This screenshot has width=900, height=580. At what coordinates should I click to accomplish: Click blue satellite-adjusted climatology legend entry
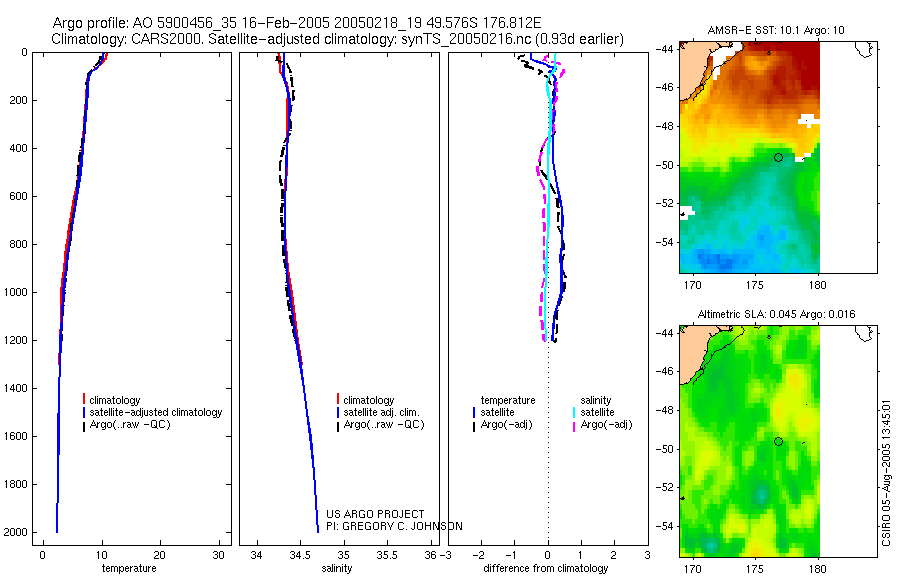click(x=152, y=412)
